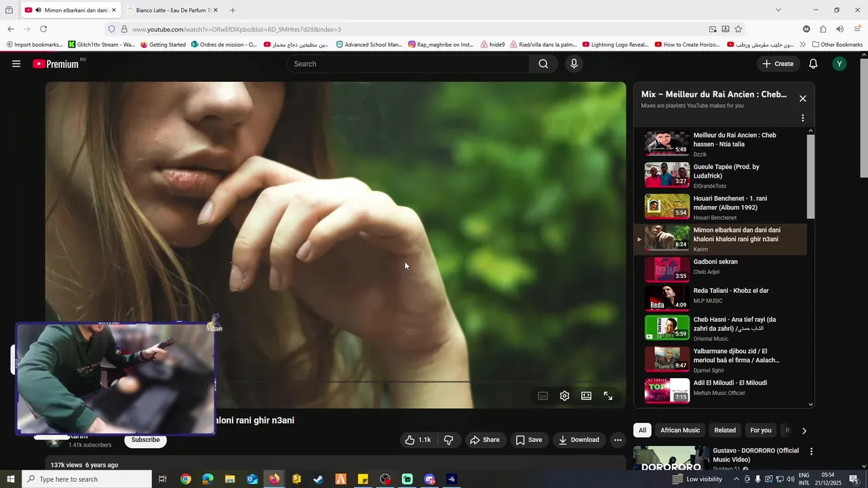The height and width of the screenshot is (488, 868).
Task: Open options for Gustavo DORORORO video
Action: [811, 451]
